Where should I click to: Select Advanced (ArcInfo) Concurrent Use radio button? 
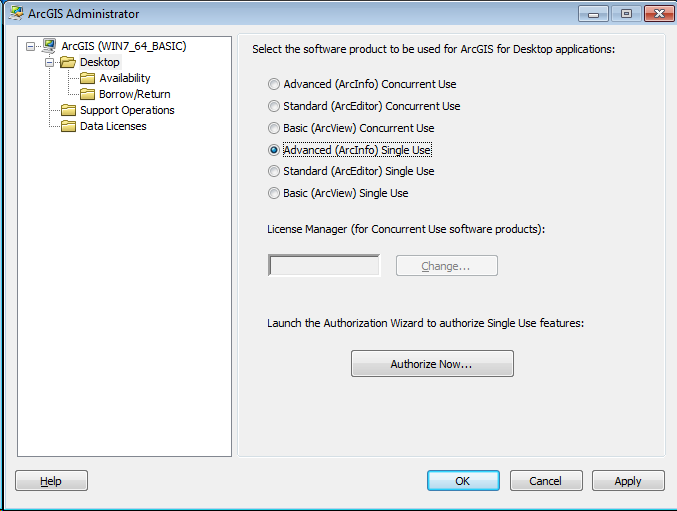[274, 84]
